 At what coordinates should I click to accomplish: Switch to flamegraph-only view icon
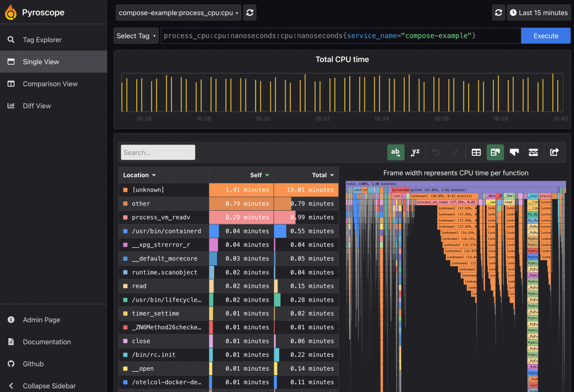point(515,153)
